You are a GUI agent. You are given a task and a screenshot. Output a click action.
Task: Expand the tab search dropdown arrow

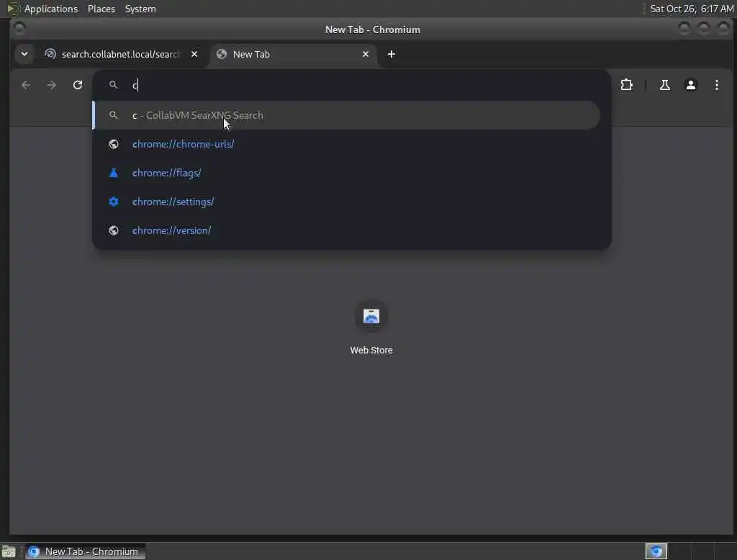coord(24,54)
